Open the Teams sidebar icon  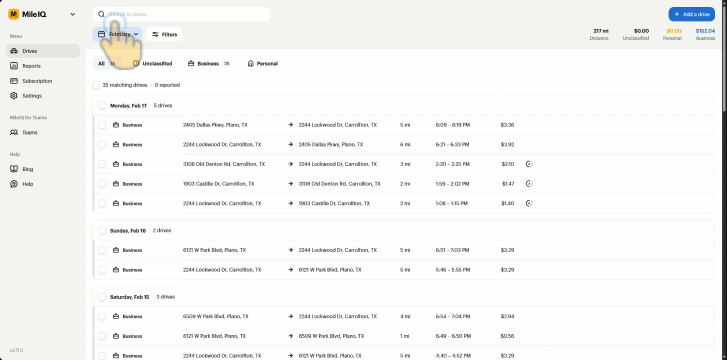[x=14, y=132]
